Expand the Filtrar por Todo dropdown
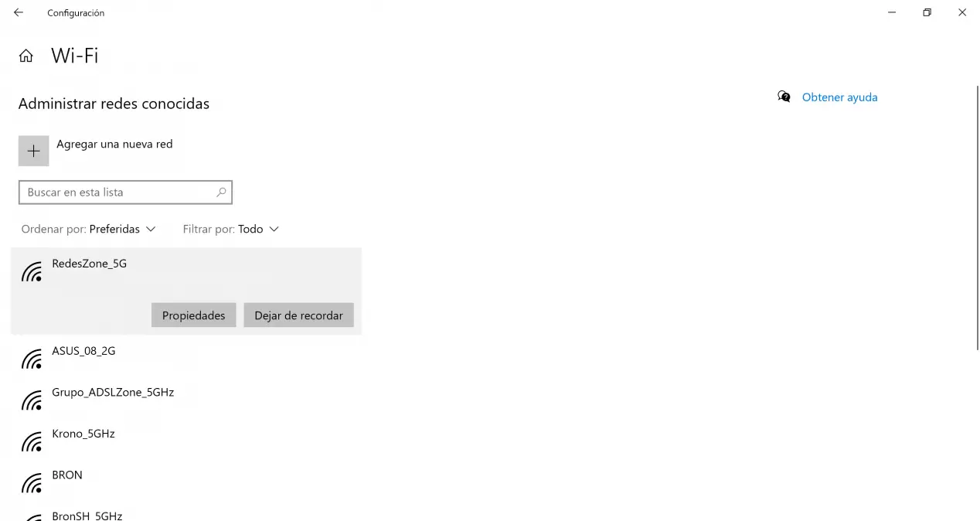Screen dimensions: 980x521 (231, 229)
